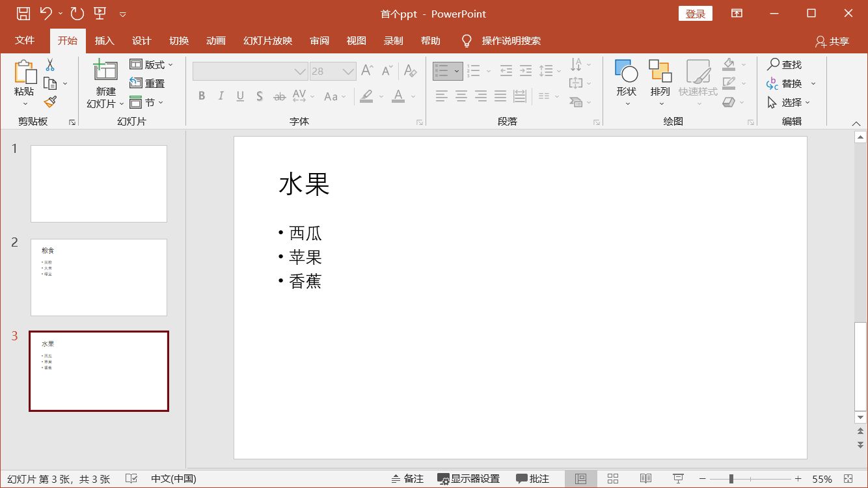868x488 pixels.
Task: Click the tell me search box
Action: point(511,40)
